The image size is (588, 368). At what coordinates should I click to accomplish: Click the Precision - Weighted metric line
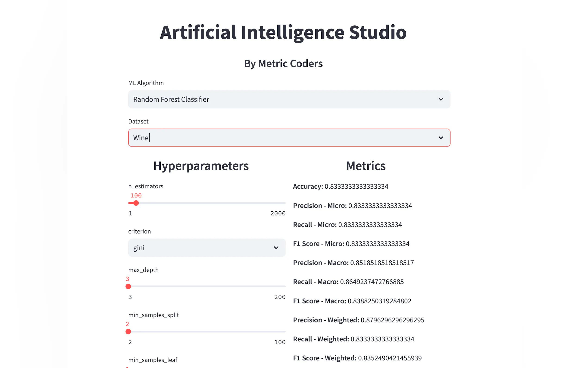(358, 320)
